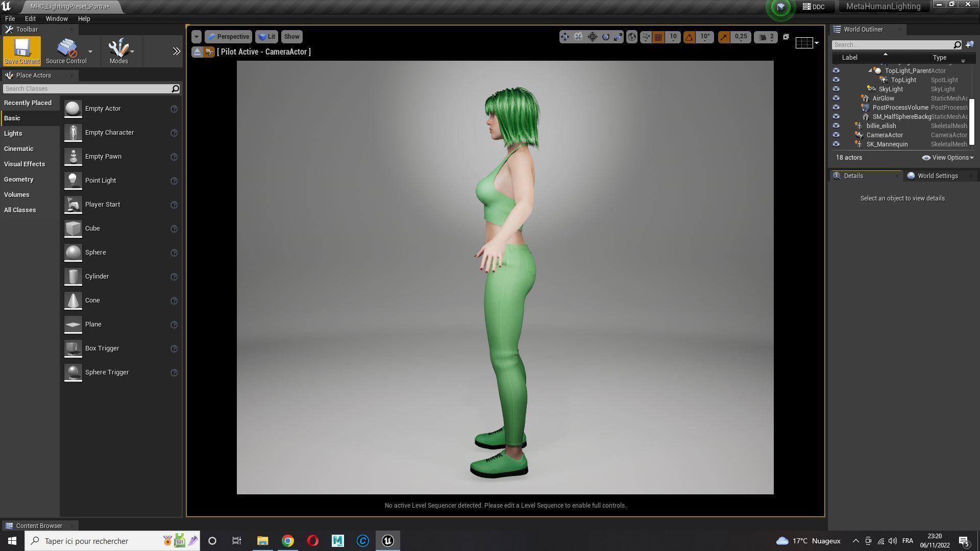Image resolution: width=980 pixels, height=551 pixels.
Task: Open the Window menu
Action: (57, 19)
